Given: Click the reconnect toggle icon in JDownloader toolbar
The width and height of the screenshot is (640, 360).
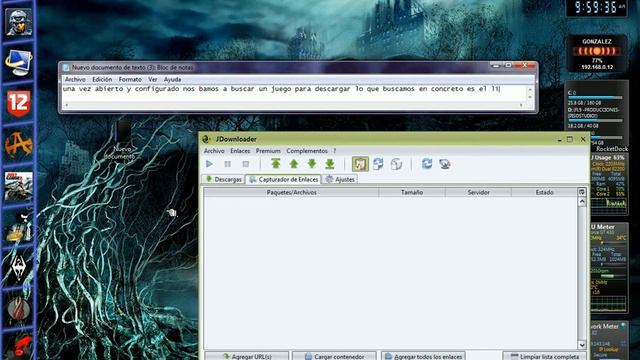Looking at the screenshot, I should pos(378,164).
